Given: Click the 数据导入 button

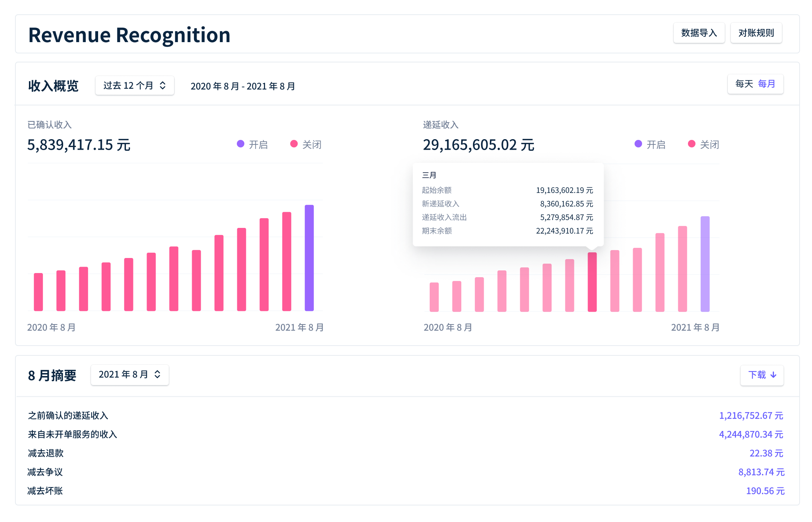Looking at the screenshot, I should 699,33.
